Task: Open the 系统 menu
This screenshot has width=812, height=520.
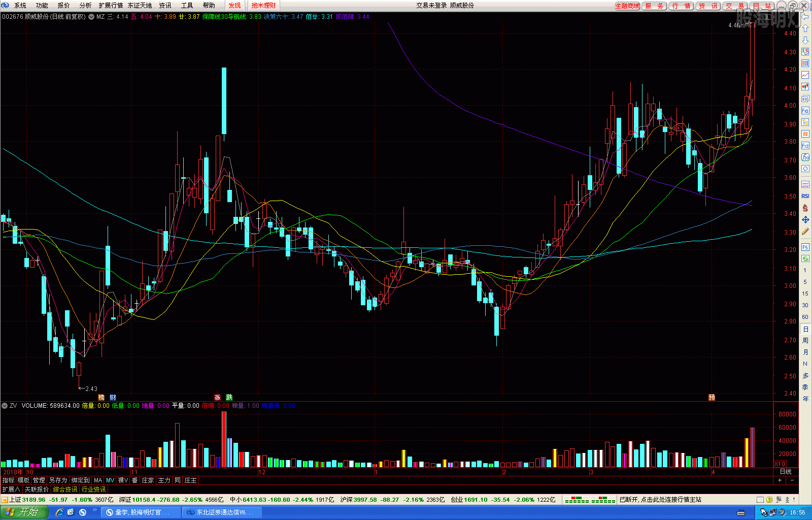Action: pyautogui.click(x=20, y=5)
